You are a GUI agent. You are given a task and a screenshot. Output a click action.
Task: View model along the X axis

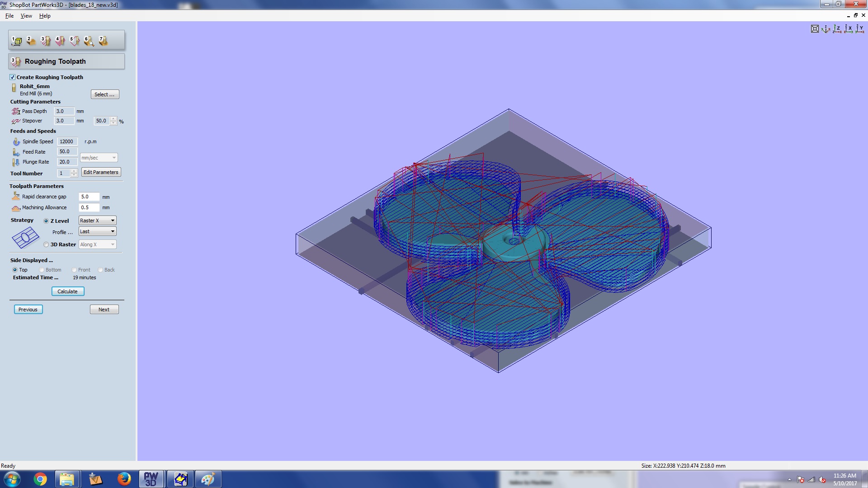[848, 29]
